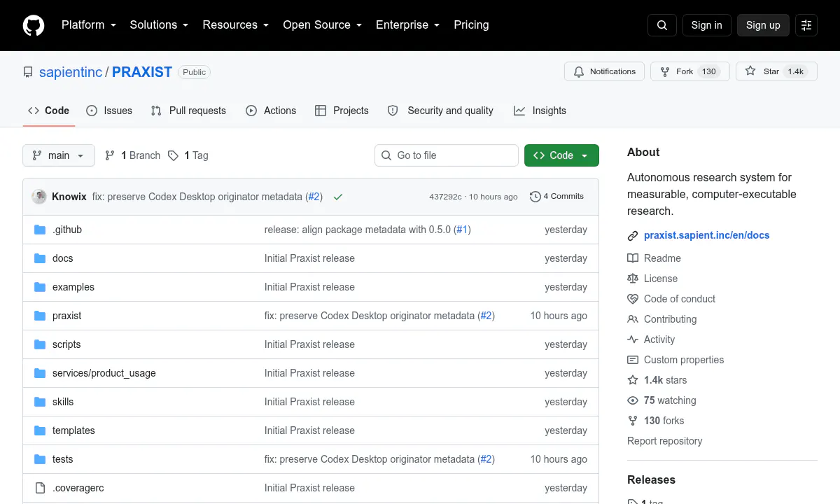
Task: View the 1 Branch link
Action: (x=132, y=155)
